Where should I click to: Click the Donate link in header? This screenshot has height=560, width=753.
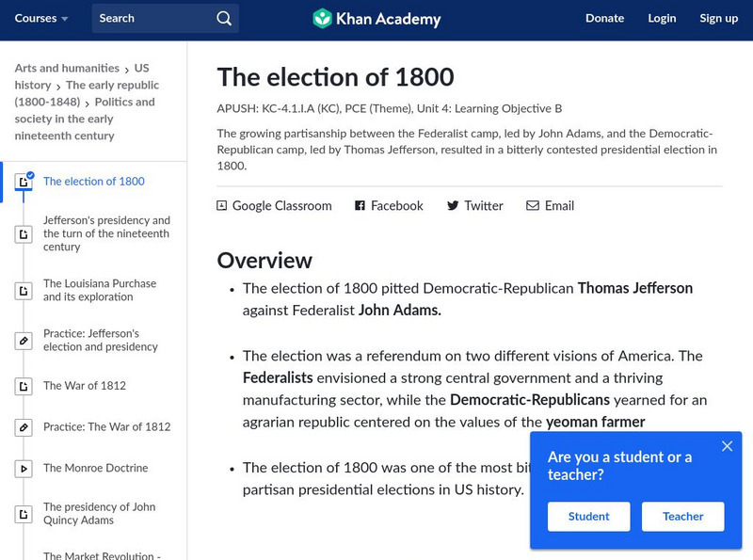tap(604, 19)
